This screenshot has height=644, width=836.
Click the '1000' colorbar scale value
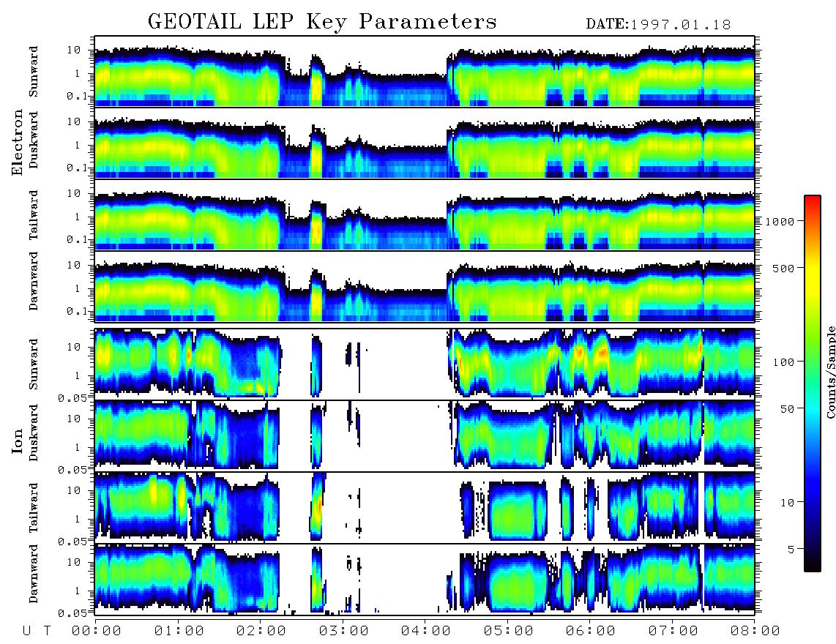click(780, 222)
